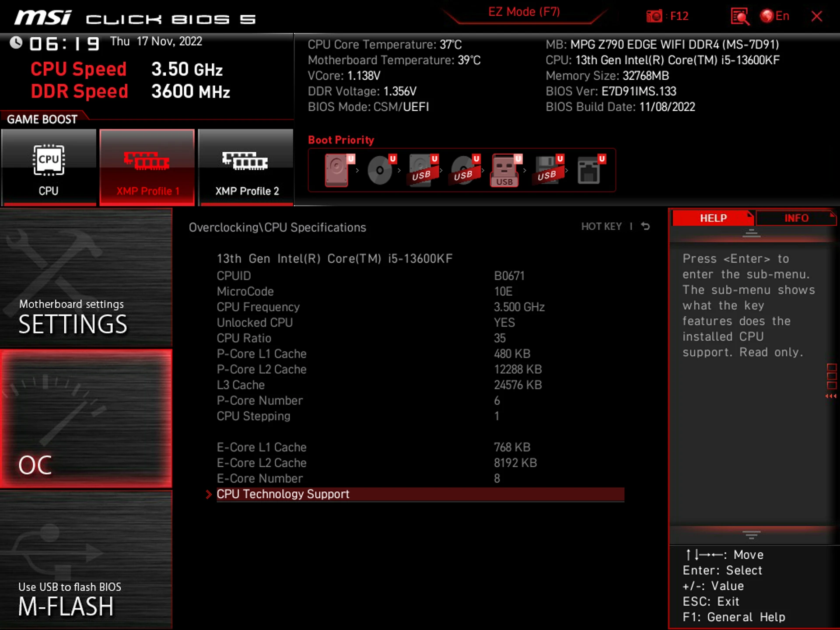Screen dimensions: 840x630
Task: Switch to the INFO tab
Action: click(x=796, y=218)
